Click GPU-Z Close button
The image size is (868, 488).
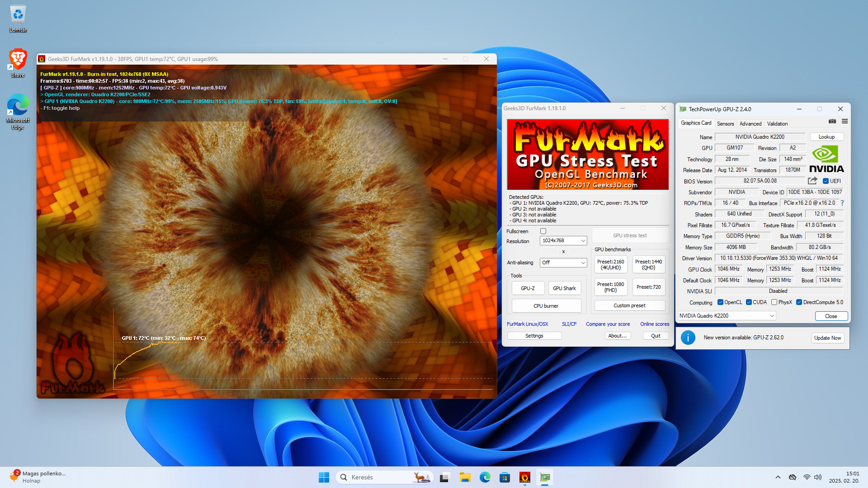click(x=831, y=316)
